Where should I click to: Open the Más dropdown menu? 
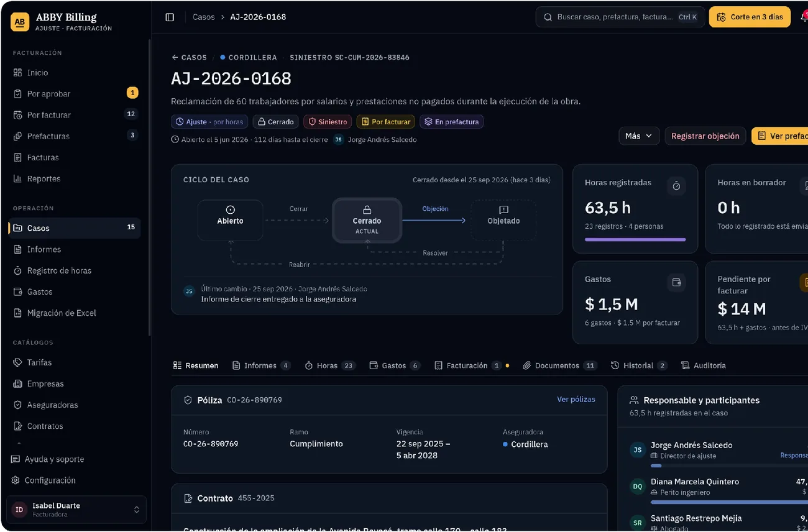coord(639,136)
